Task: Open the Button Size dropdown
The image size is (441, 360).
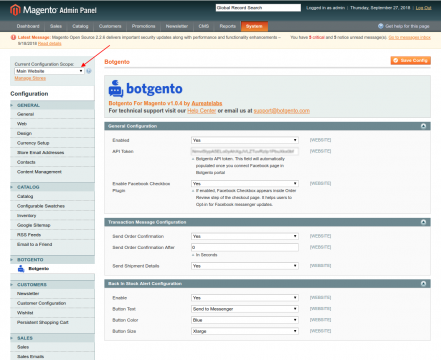Action: (x=245, y=331)
